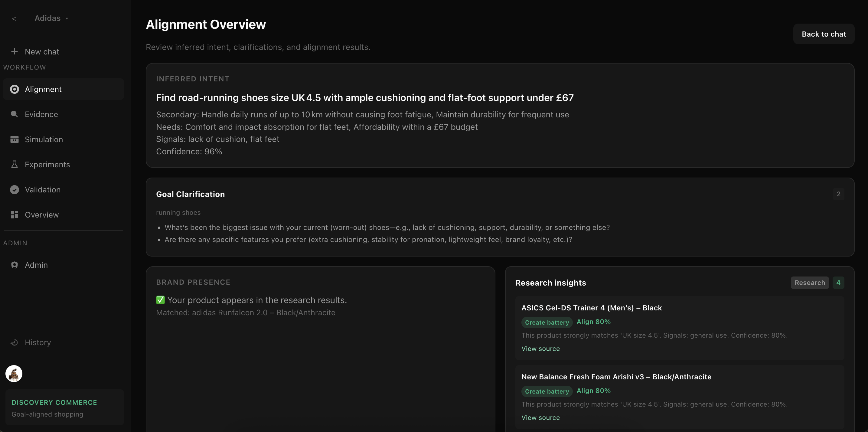Viewport: 868px width, 432px height.
Task: Click the Overview grid icon
Action: 14,215
